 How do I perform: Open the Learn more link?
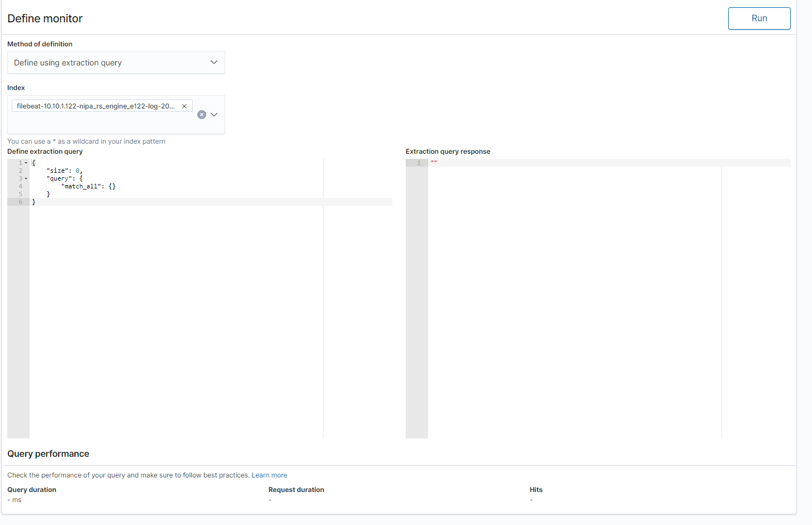[269, 475]
